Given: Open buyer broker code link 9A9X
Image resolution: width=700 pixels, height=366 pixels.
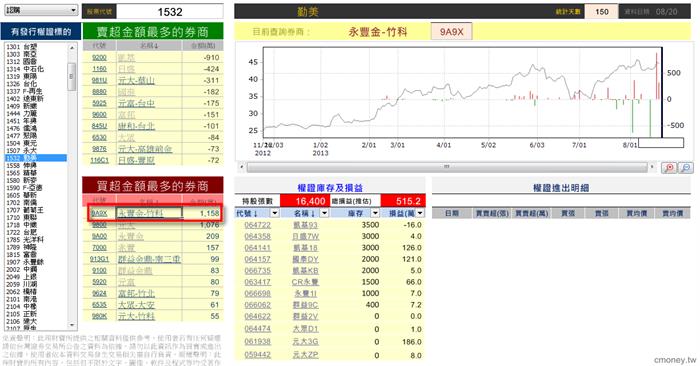Looking at the screenshot, I should click(x=99, y=213).
